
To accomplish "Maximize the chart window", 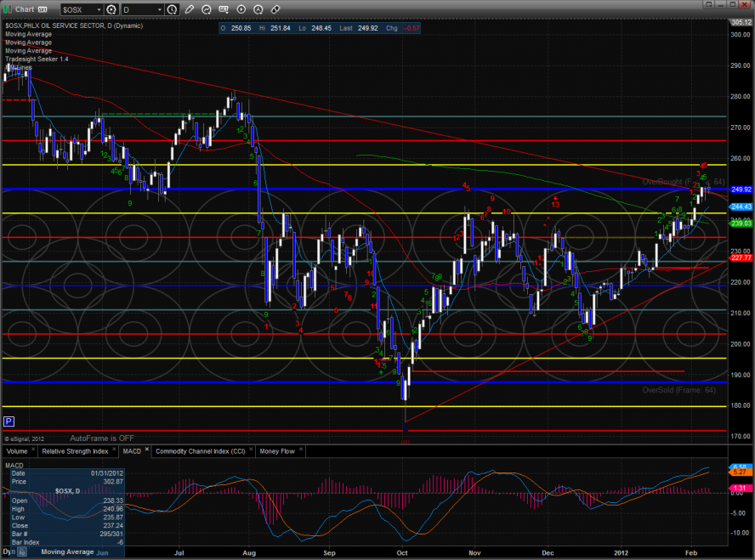I will tap(732, 4).
